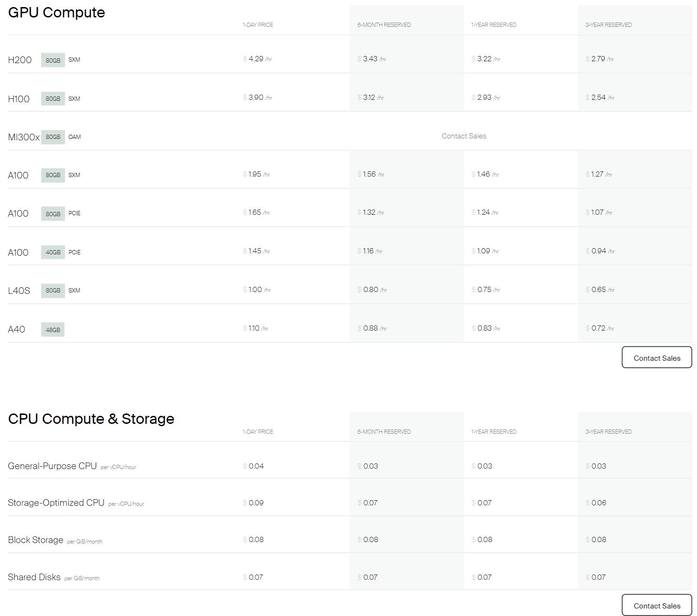697x616 pixels.
Task: Select the A100 80GB PCIE 6-month price $1.32
Action: coord(371,212)
